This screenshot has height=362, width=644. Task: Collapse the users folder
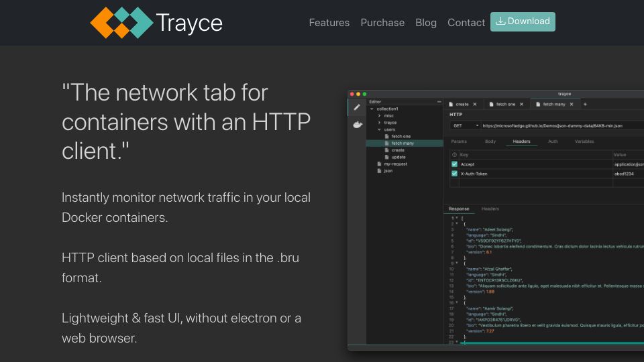tap(379, 129)
